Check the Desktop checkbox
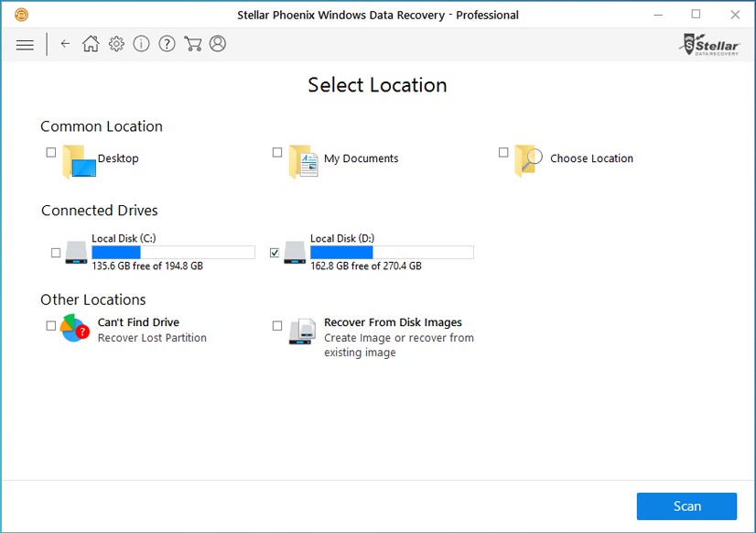 (x=51, y=152)
